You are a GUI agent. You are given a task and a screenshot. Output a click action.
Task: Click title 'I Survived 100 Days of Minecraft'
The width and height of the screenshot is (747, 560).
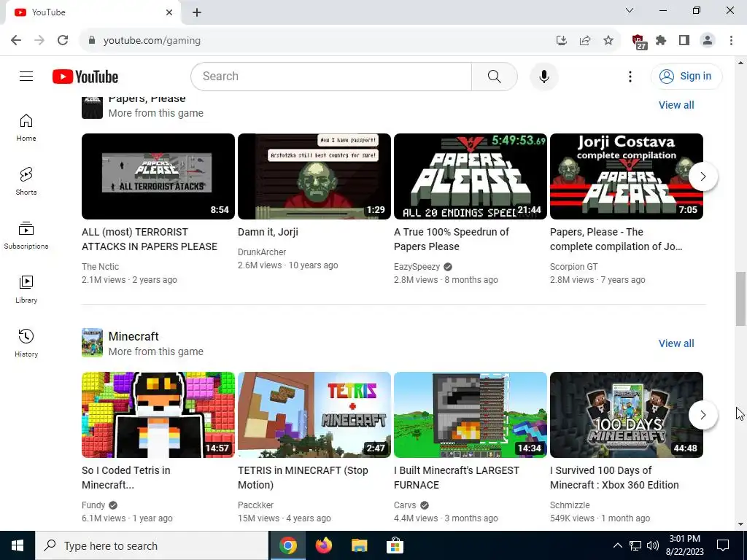(x=614, y=478)
